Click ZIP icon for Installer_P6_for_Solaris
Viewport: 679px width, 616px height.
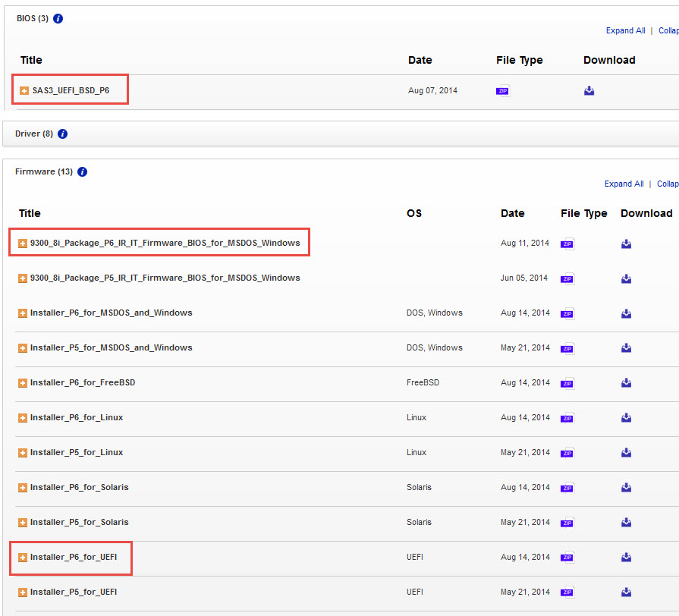point(567,489)
